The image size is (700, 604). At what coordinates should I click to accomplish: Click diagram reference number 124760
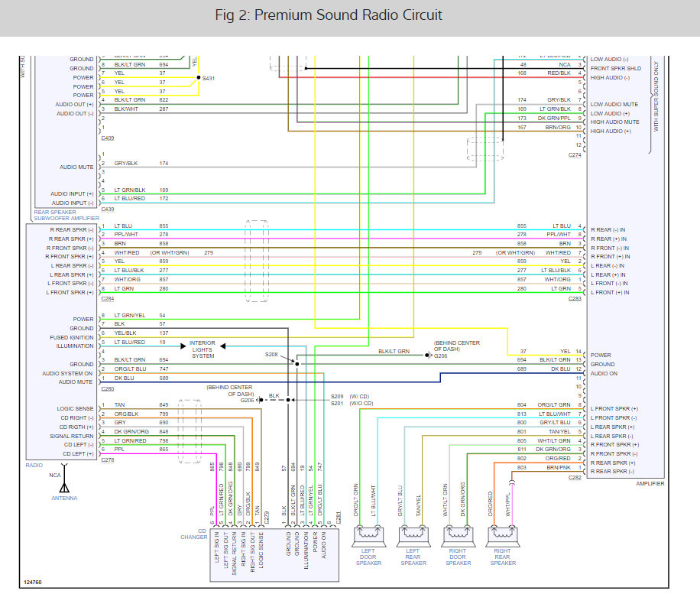click(34, 582)
